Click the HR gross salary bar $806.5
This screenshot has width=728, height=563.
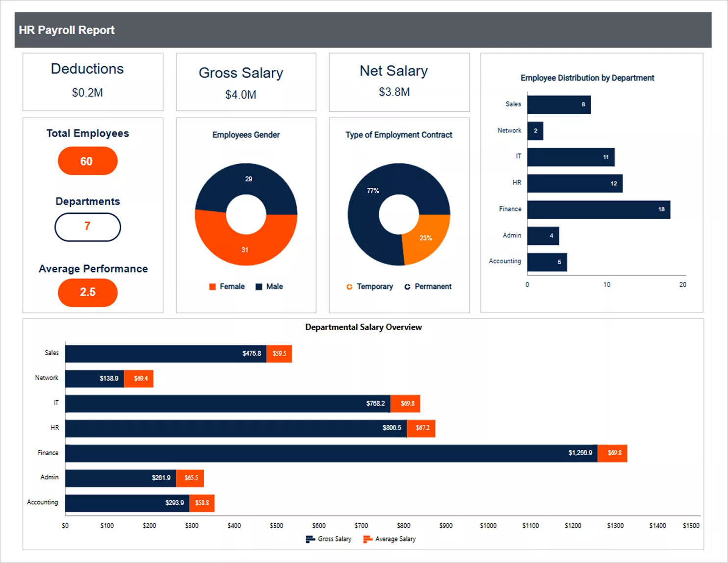pyautogui.click(x=236, y=428)
